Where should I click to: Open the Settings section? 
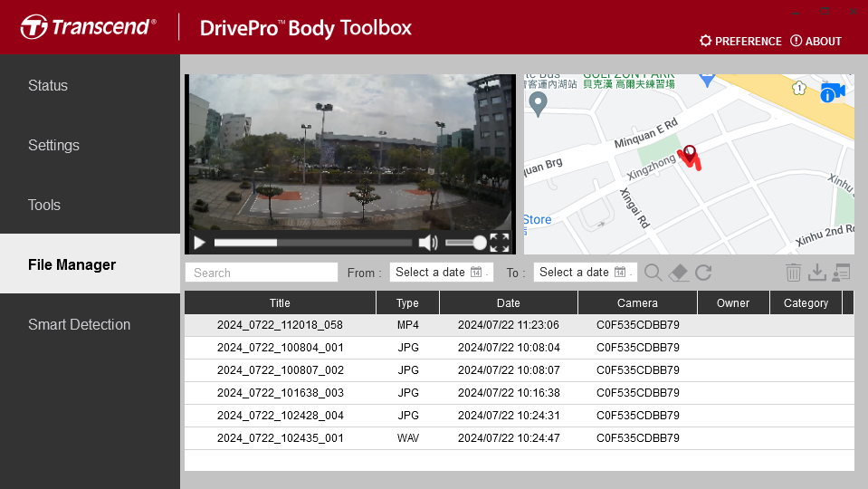(53, 145)
